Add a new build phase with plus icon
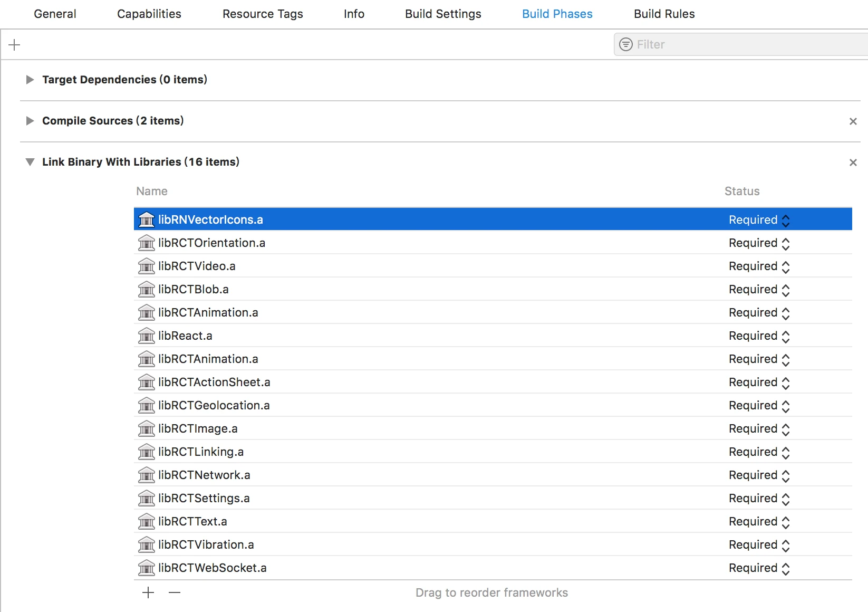Screen dimensions: 868x612 (14, 45)
